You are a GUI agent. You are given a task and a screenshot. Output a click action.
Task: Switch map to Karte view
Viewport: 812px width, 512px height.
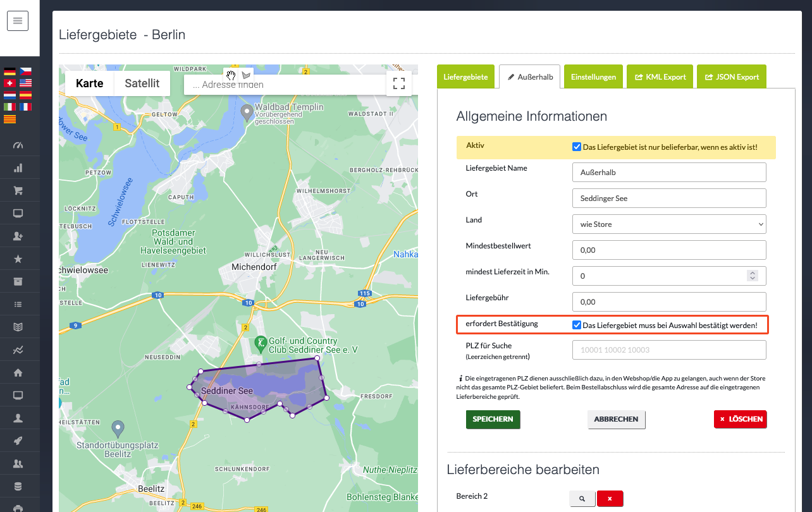click(x=90, y=83)
